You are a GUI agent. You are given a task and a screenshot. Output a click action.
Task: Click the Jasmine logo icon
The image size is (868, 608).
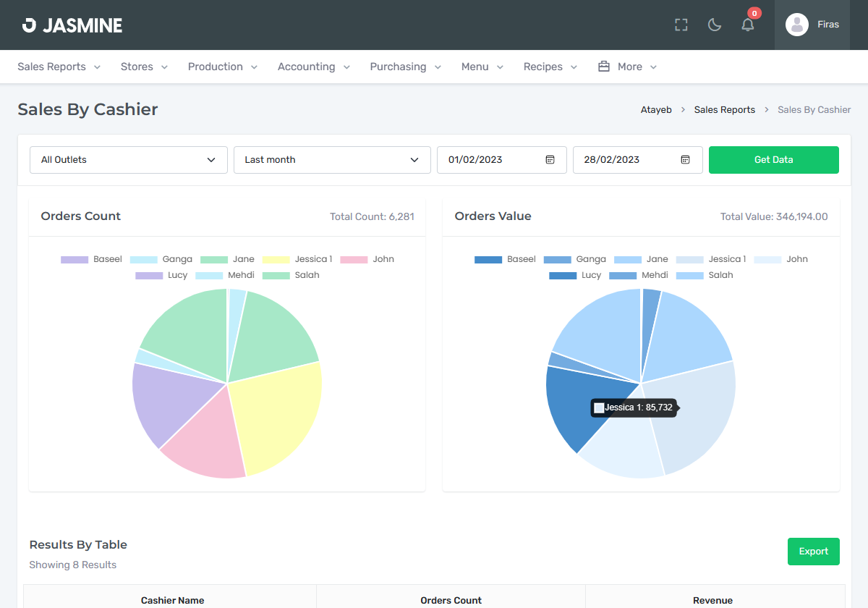29,25
